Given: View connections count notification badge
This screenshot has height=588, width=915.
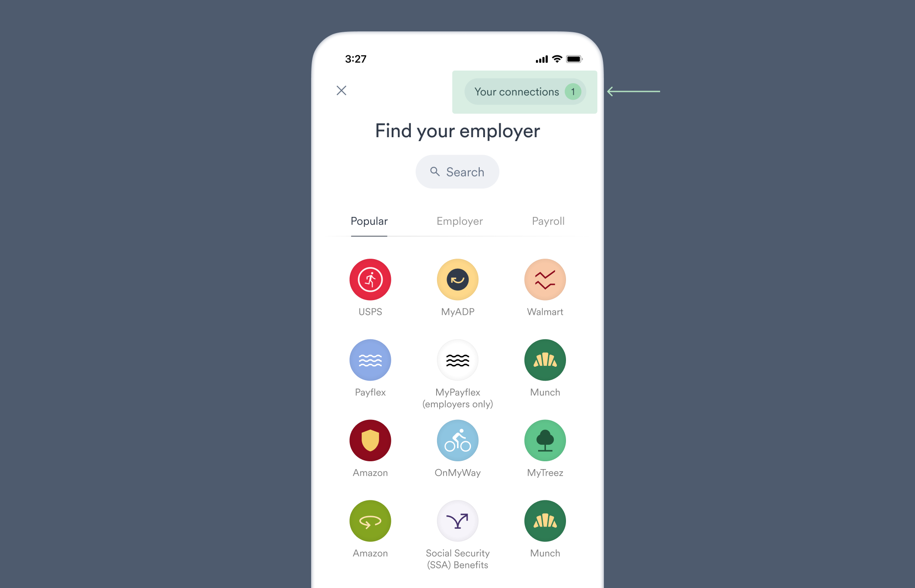Looking at the screenshot, I should [572, 92].
